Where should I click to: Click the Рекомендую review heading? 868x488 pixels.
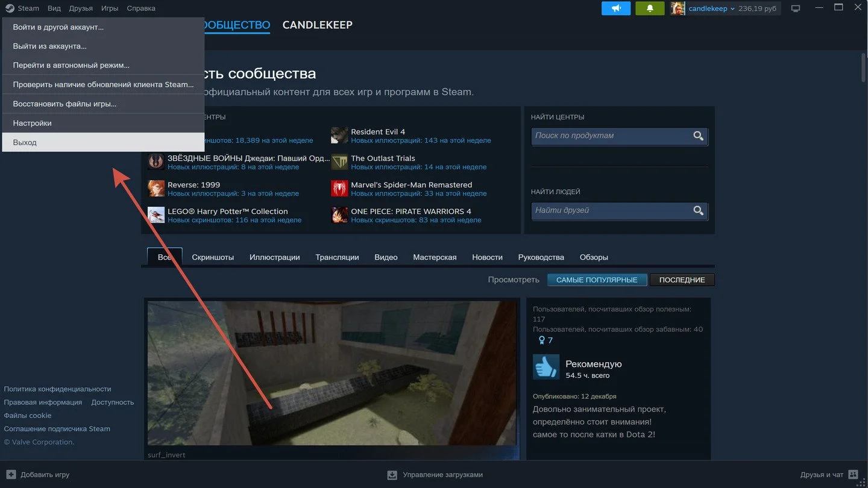[x=593, y=364]
